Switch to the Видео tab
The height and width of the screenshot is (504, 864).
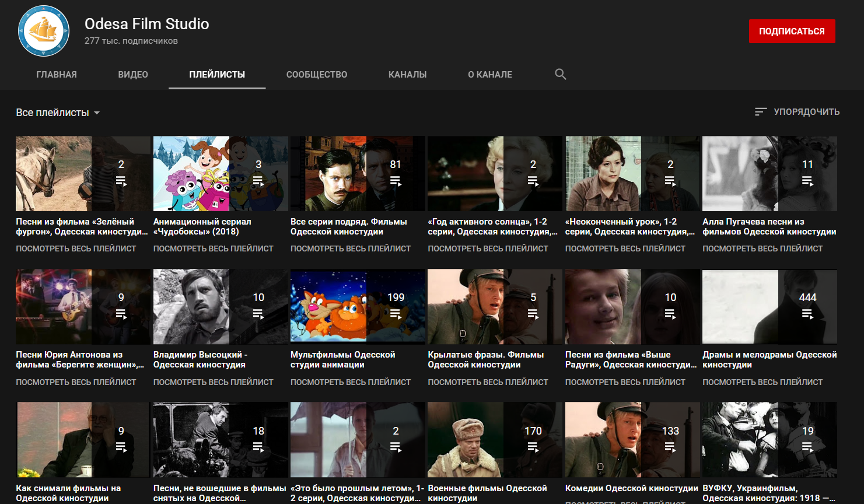(x=133, y=75)
